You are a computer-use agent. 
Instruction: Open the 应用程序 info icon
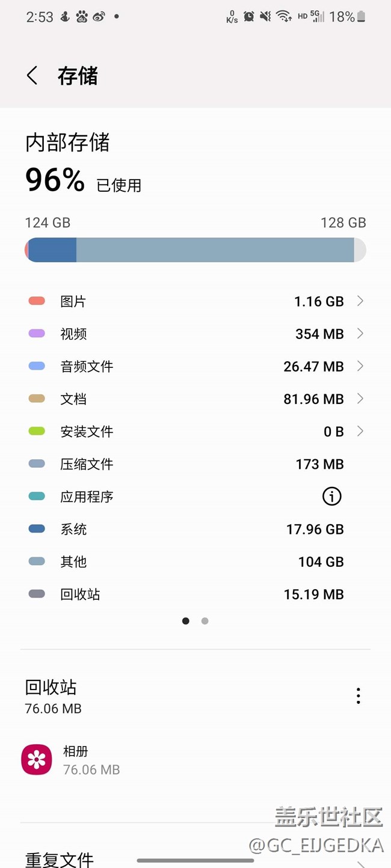(331, 496)
